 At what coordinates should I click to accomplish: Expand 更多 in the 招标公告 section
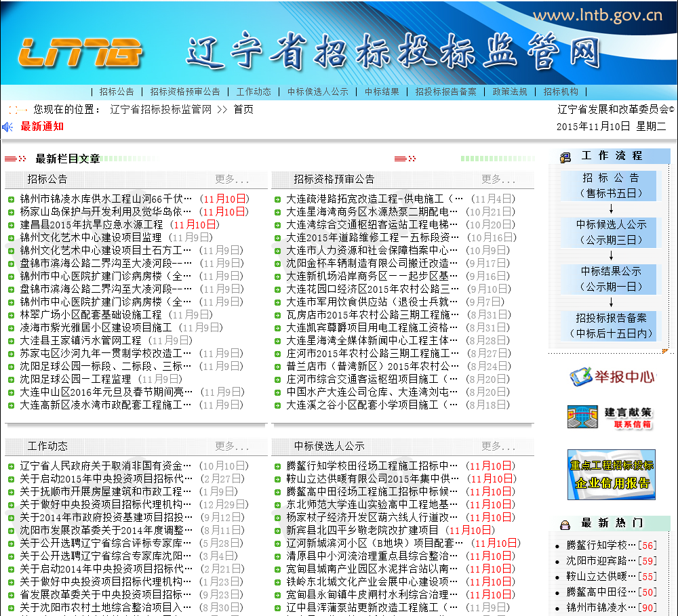(232, 180)
